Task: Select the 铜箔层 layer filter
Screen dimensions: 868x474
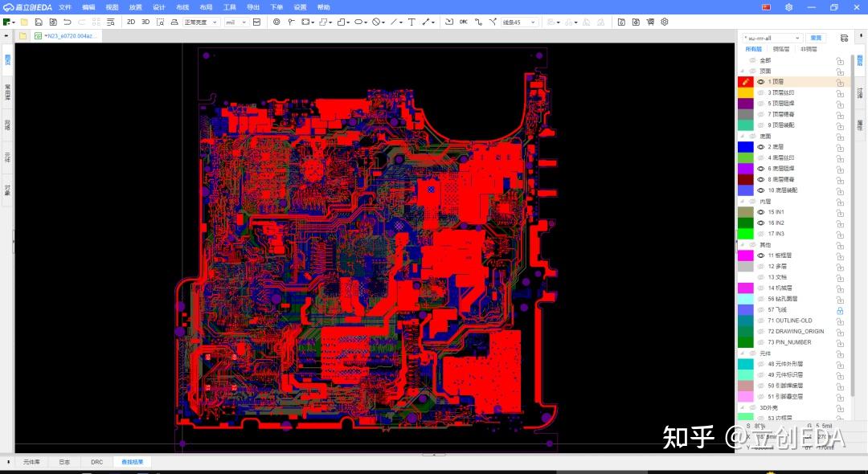Action: point(781,49)
